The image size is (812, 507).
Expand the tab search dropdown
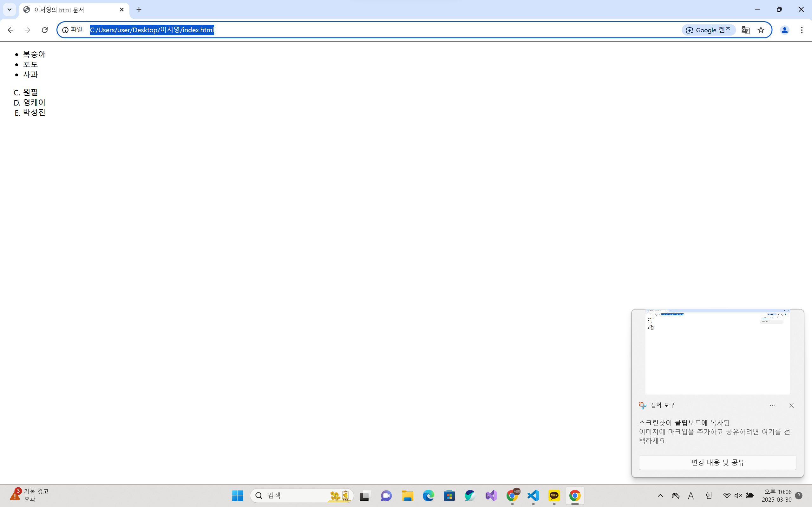10,10
